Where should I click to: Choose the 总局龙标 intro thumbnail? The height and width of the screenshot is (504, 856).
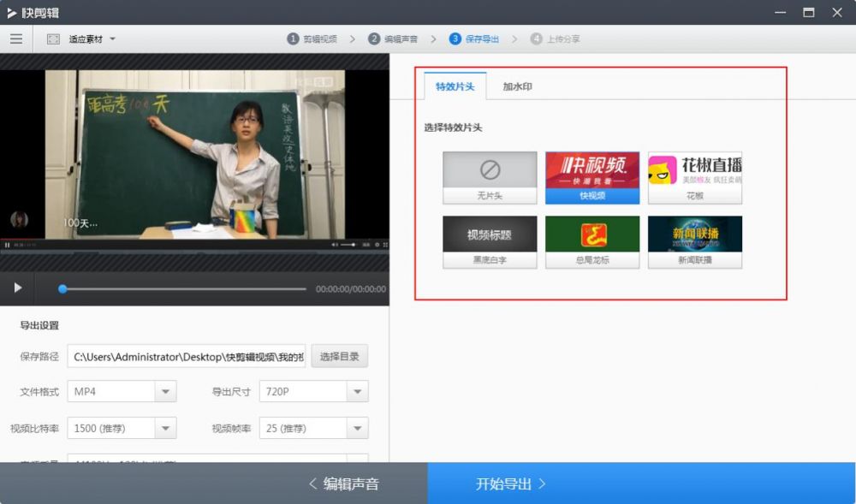592,242
